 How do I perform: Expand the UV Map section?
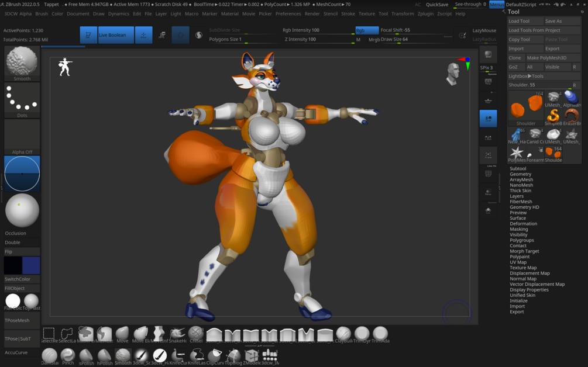[518, 262]
